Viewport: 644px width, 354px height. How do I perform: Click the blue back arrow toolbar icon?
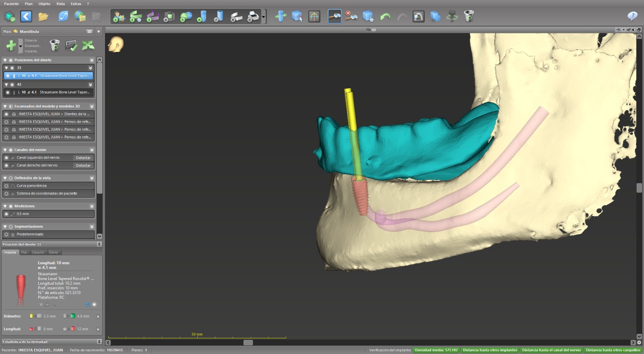point(26,16)
